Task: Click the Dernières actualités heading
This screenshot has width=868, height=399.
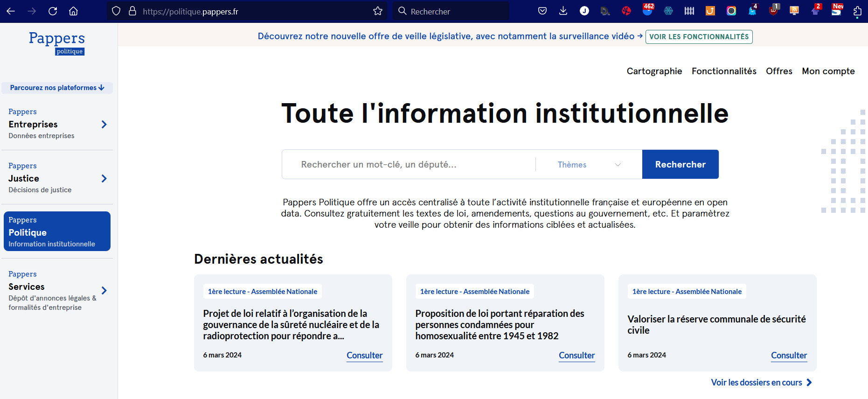Action: pyautogui.click(x=258, y=259)
